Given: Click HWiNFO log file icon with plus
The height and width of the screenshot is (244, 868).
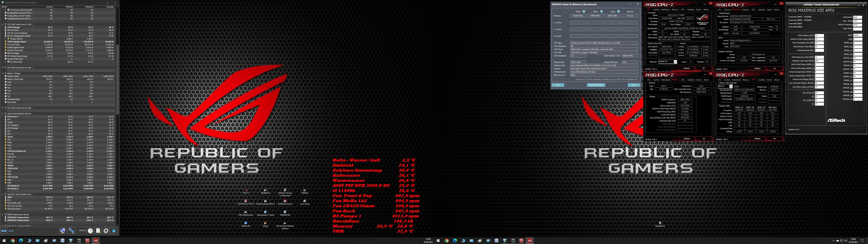Looking at the screenshot, I should [x=98, y=231].
